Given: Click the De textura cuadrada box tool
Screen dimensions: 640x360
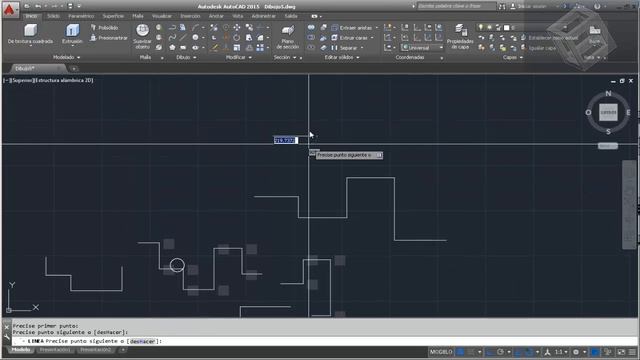Looking at the screenshot, I should click(30, 34).
